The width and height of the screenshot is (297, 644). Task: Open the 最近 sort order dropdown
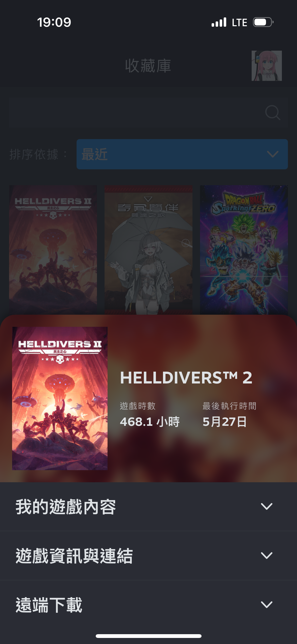pyautogui.click(x=182, y=154)
